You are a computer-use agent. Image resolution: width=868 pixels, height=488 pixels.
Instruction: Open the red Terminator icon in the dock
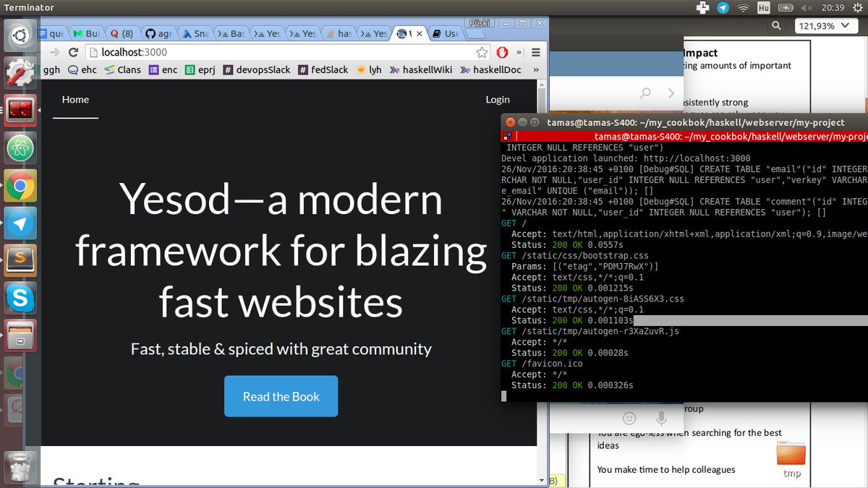pyautogui.click(x=20, y=111)
